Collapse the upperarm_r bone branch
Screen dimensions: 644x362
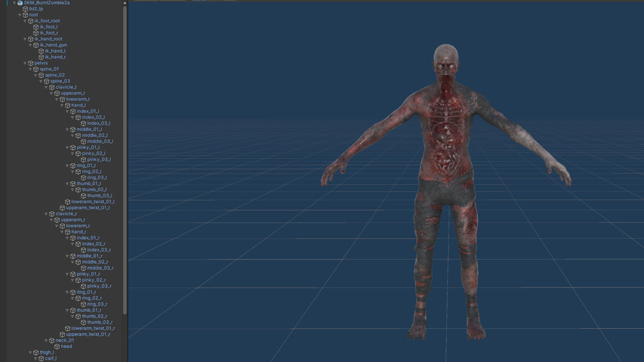click(51, 219)
